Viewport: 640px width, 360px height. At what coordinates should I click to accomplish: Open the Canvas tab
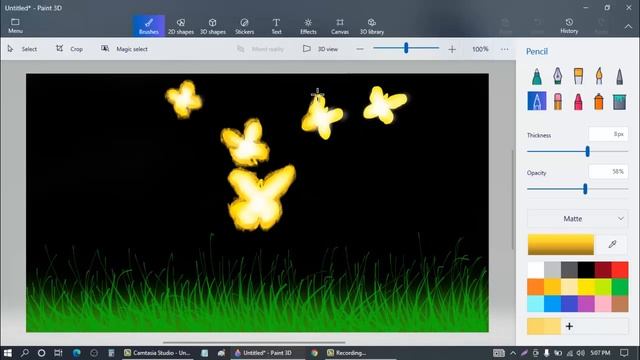[340, 26]
